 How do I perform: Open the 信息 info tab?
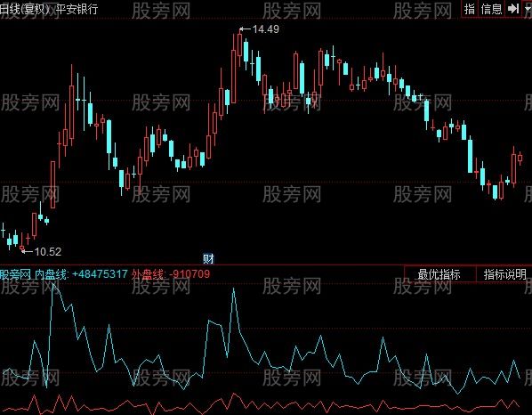tap(491, 9)
